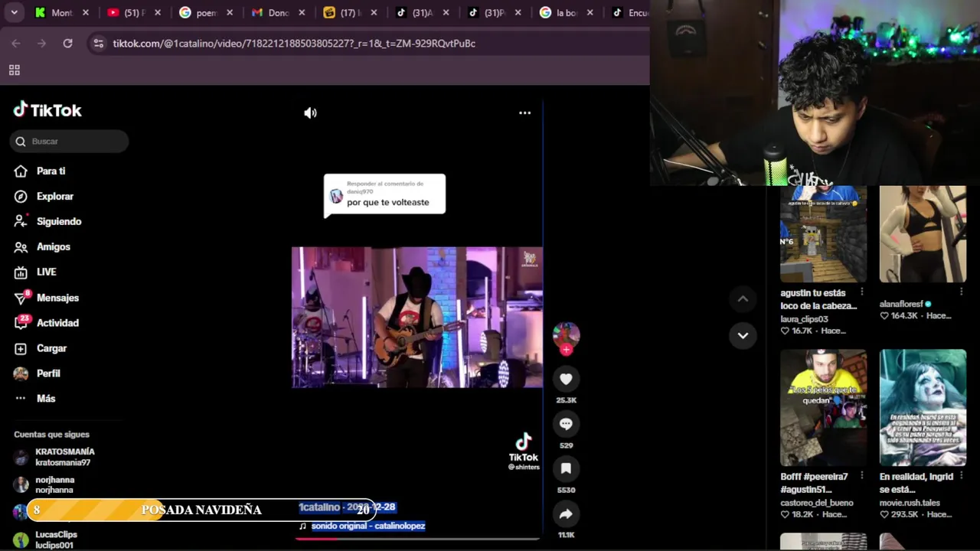Click sonido original - catalinolopez link
Screen dimensions: 980x551
[x=367, y=526]
